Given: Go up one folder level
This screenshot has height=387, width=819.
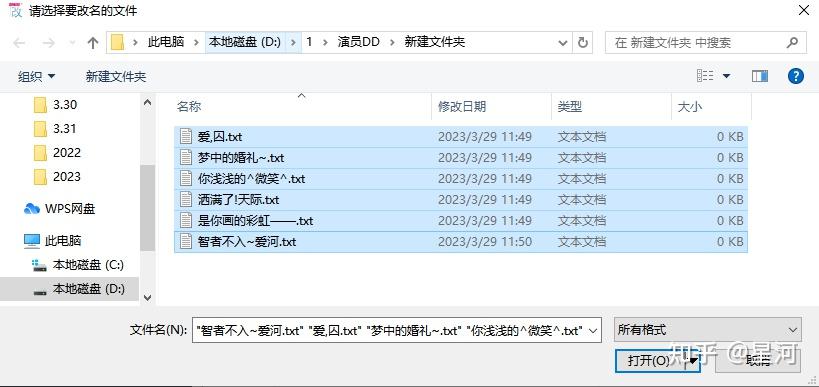Looking at the screenshot, I should tap(93, 43).
